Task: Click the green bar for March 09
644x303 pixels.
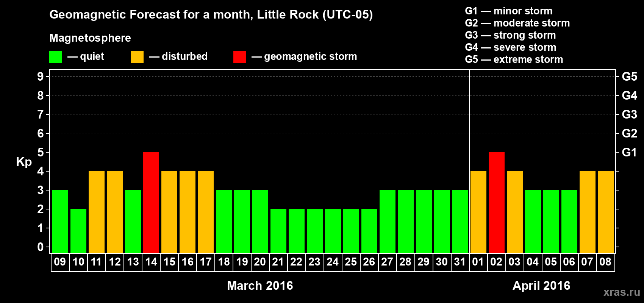Action: coord(60,222)
